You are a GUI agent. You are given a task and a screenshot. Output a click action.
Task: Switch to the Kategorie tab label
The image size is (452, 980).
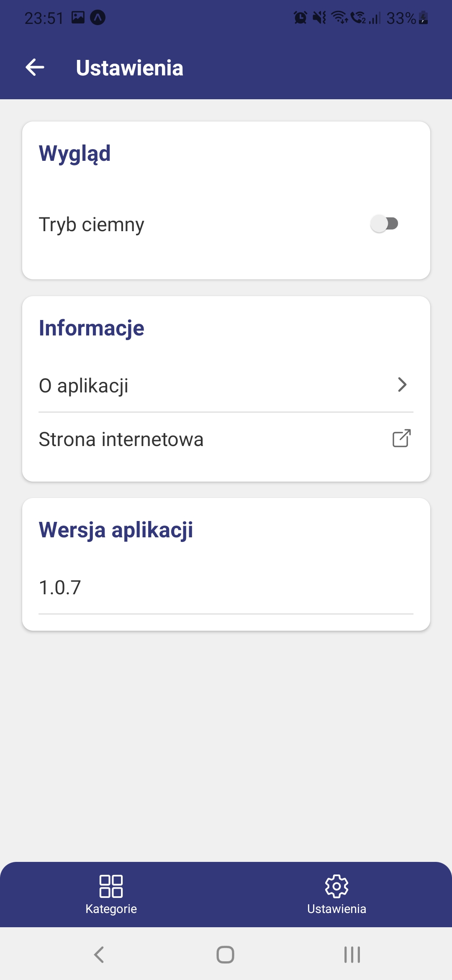[x=111, y=909]
